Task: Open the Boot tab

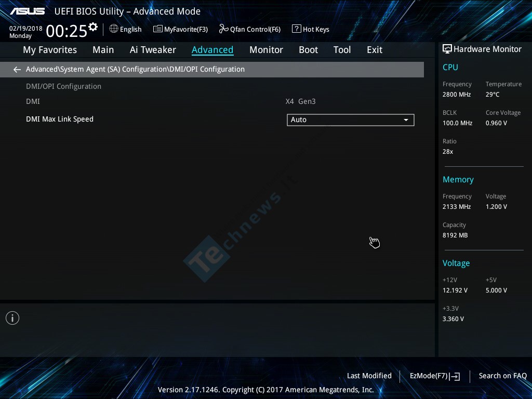Action: [309, 50]
